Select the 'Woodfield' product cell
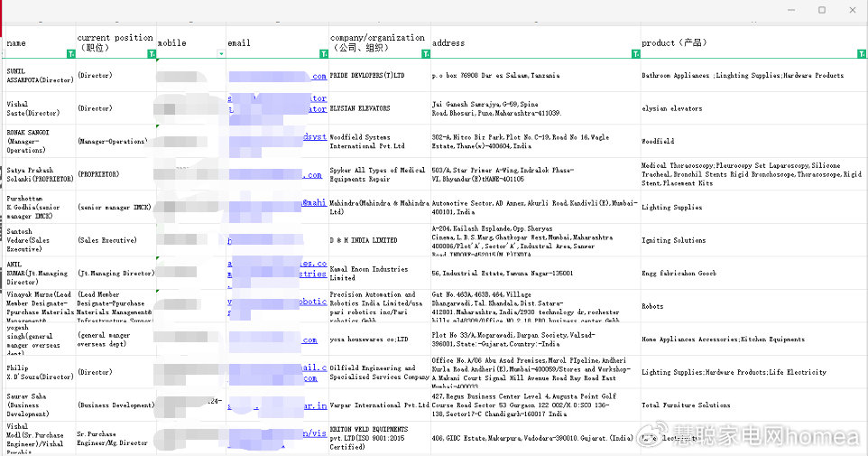The width and height of the screenshot is (868, 456). pos(753,141)
